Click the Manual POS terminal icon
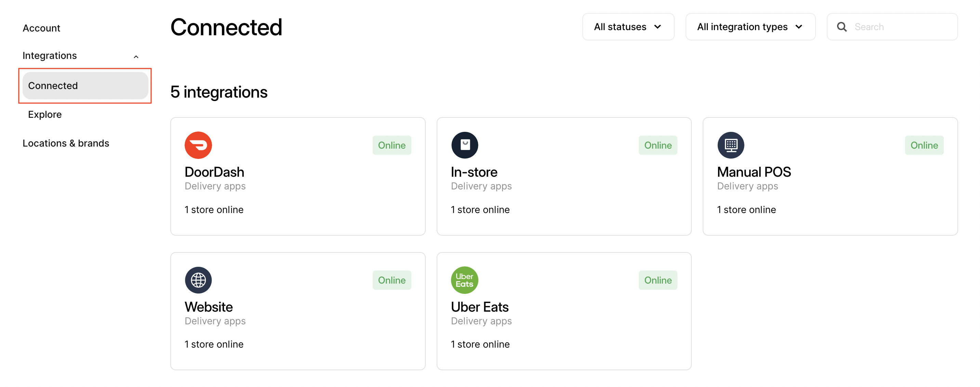980x387 pixels. (x=730, y=145)
